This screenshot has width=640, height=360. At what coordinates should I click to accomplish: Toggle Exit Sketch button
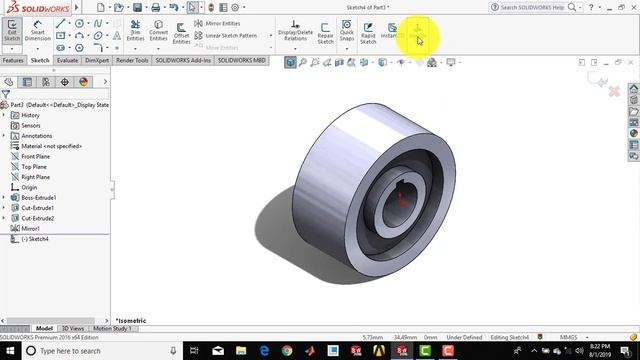click(x=12, y=31)
